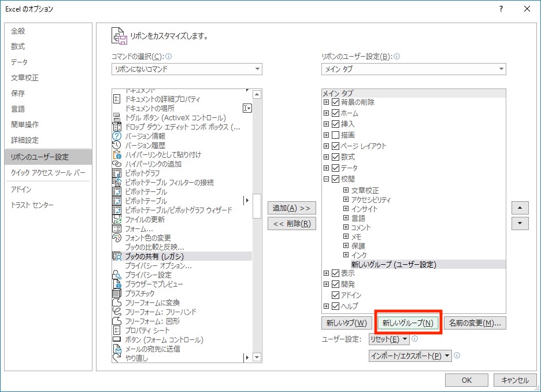Click the ピボットグラフ icon
The width and height of the screenshot is (541, 392).
(x=117, y=173)
